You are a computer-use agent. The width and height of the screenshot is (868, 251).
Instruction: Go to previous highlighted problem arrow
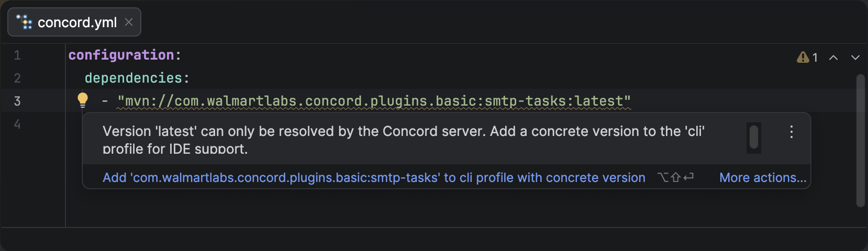(x=833, y=57)
